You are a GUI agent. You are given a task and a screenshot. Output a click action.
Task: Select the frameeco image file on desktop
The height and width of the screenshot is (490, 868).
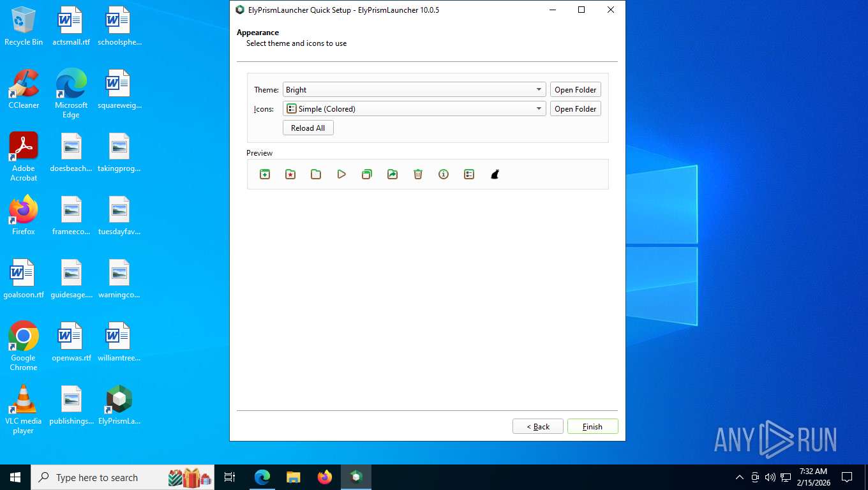pyautogui.click(x=71, y=216)
